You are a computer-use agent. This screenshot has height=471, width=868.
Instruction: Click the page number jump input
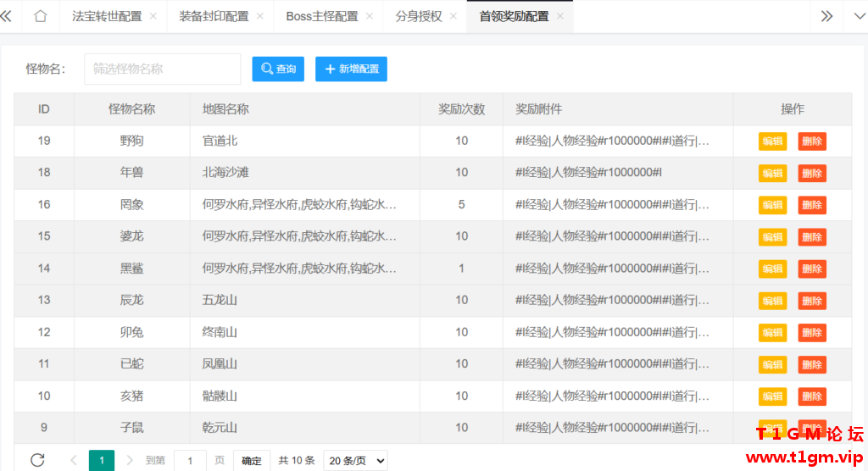(x=190, y=461)
